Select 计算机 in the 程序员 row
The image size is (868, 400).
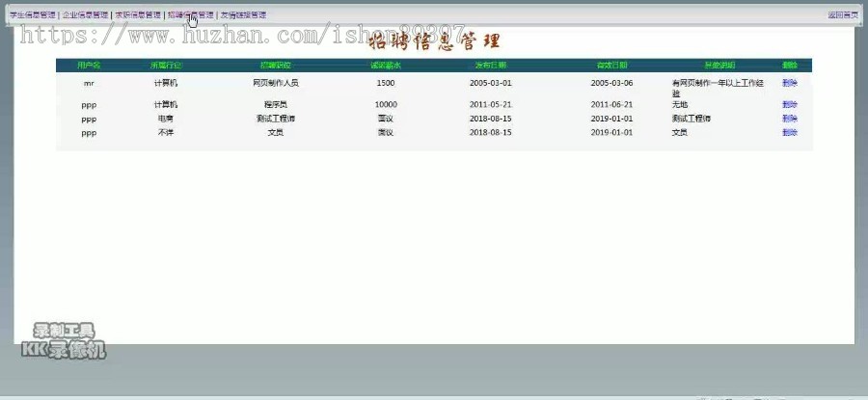pos(166,104)
